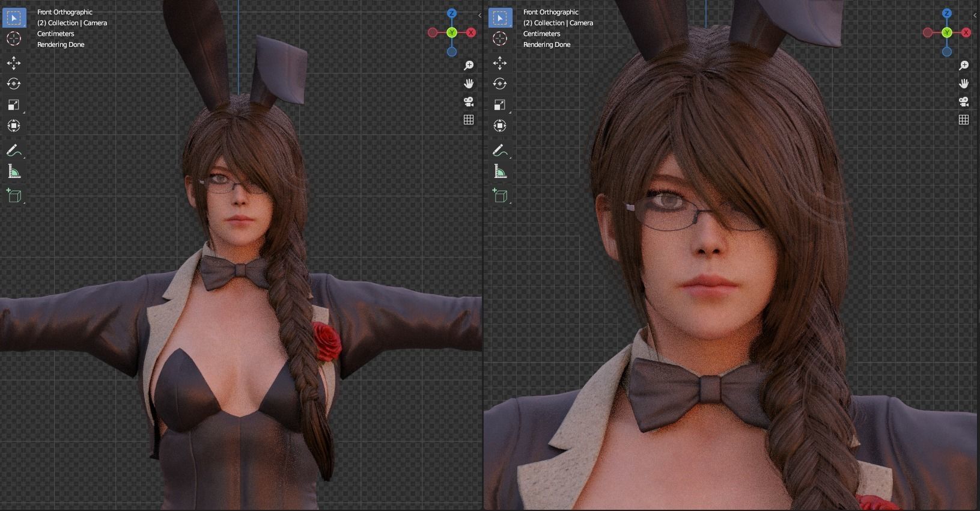Screen dimensions: 980x511
Task: Click the Pan hand icon in left viewport
Action: (x=469, y=84)
